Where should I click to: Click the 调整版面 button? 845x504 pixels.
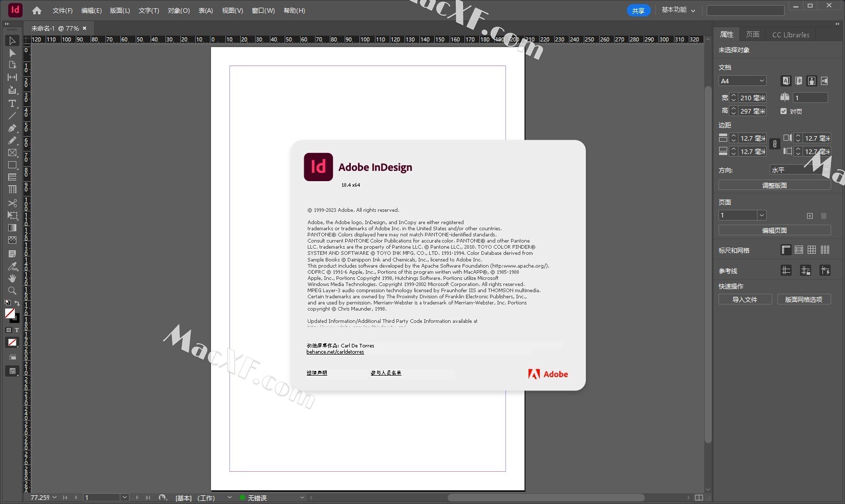pos(774,185)
